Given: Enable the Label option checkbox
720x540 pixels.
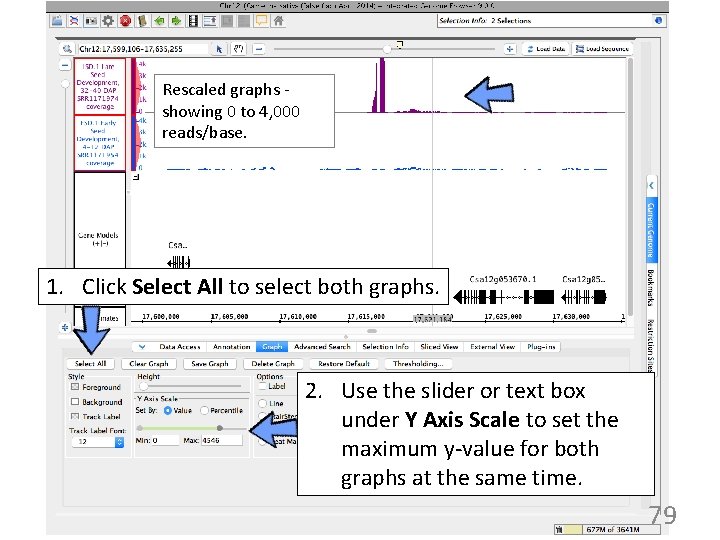Looking at the screenshot, I should click(263, 387).
